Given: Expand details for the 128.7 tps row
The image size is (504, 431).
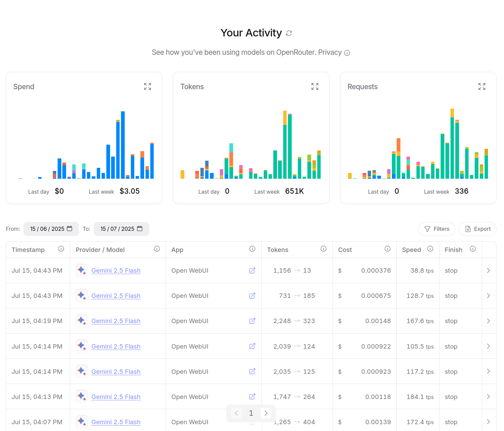Looking at the screenshot, I should (x=489, y=296).
